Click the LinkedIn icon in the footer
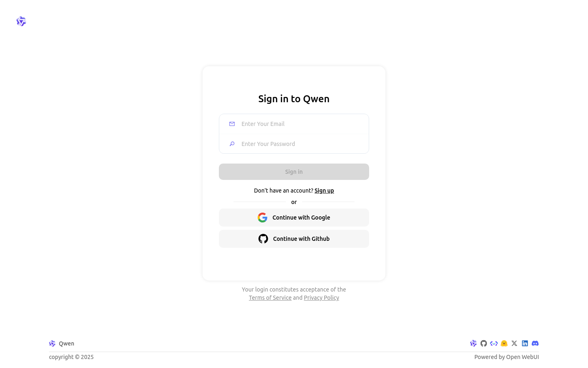 point(525,343)
